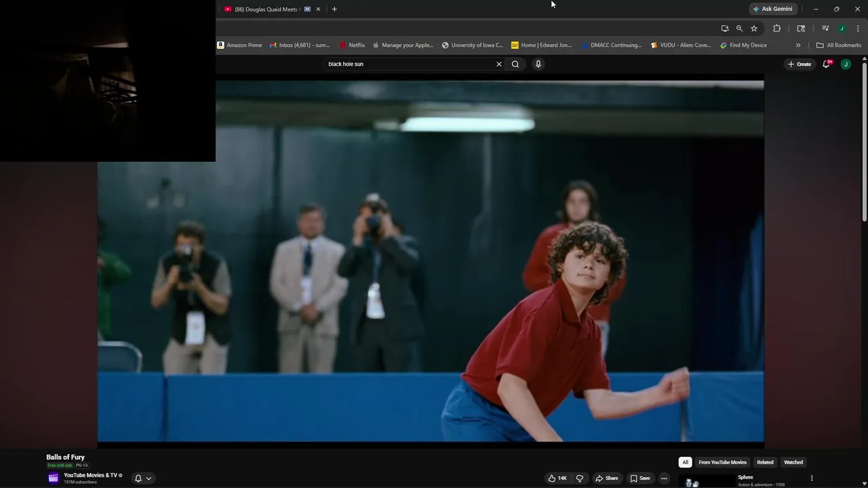Screen dimensions: 868x488
Task: Open the notification bell dropdown for the channel
Action: pos(142,479)
